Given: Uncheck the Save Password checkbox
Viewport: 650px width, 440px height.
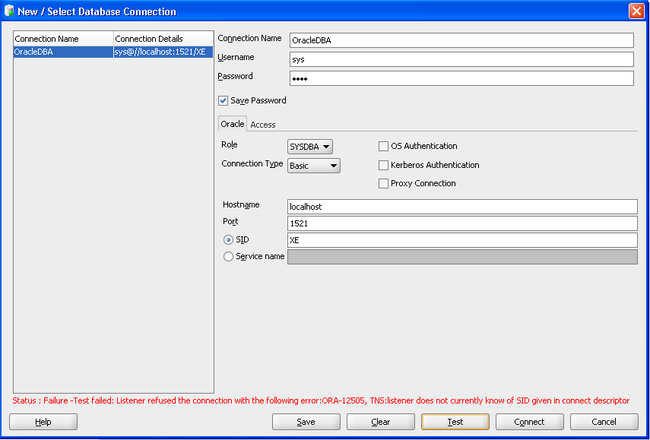Looking at the screenshot, I should pos(223,100).
